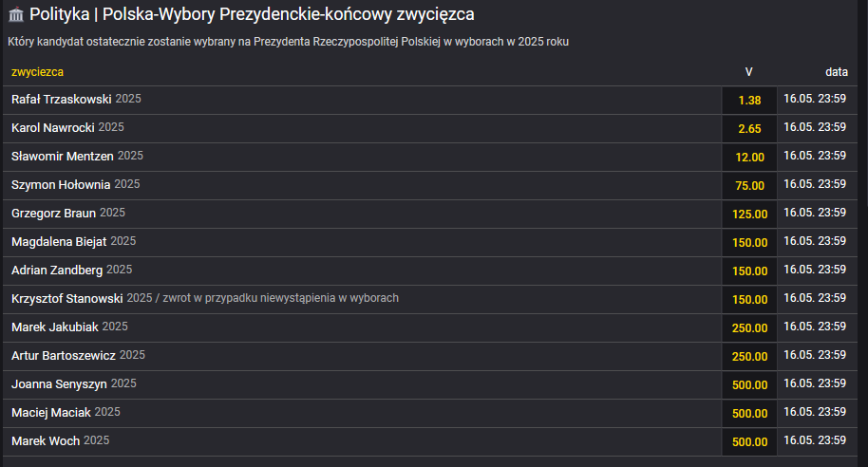Select Artur Bartoszewicz odds 250.00
This screenshot has width=868, height=467.
pos(749,356)
